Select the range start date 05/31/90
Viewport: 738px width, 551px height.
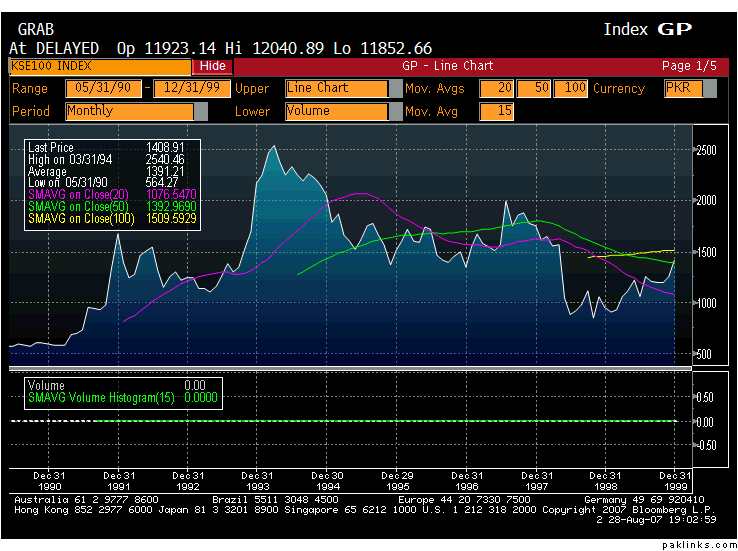103,88
